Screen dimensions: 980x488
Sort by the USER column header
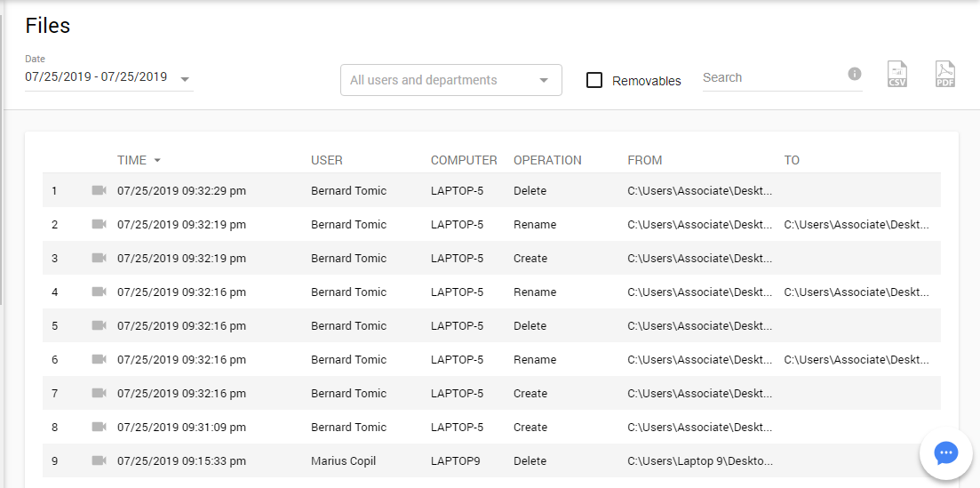(326, 161)
